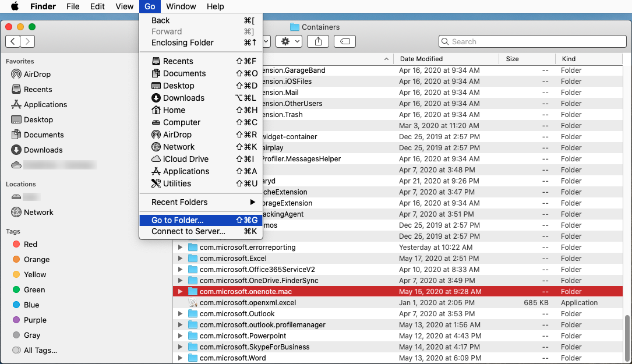The width and height of the screenshot is (632, 364).
Task: Open the Apple menu
Action: [x=15, y=6]
